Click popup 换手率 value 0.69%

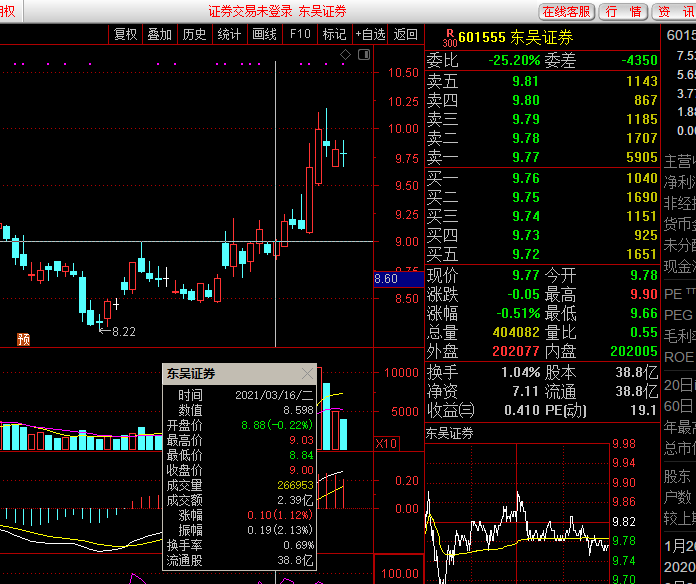coord(299,545)
